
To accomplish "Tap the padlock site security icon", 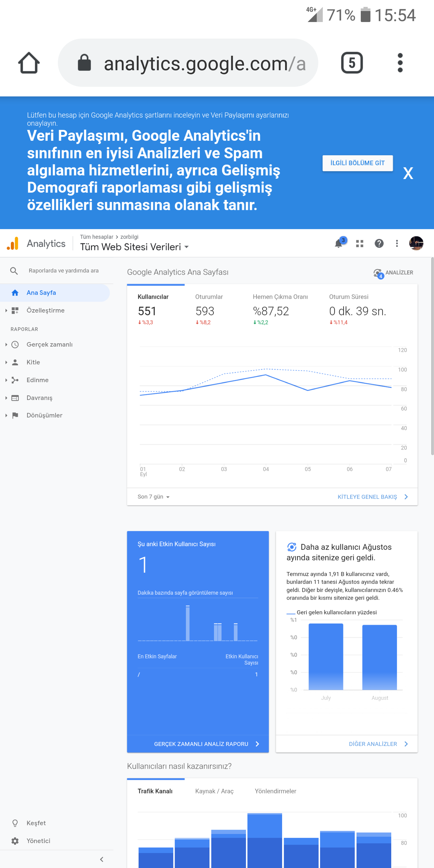I will (x=84, y=63).
